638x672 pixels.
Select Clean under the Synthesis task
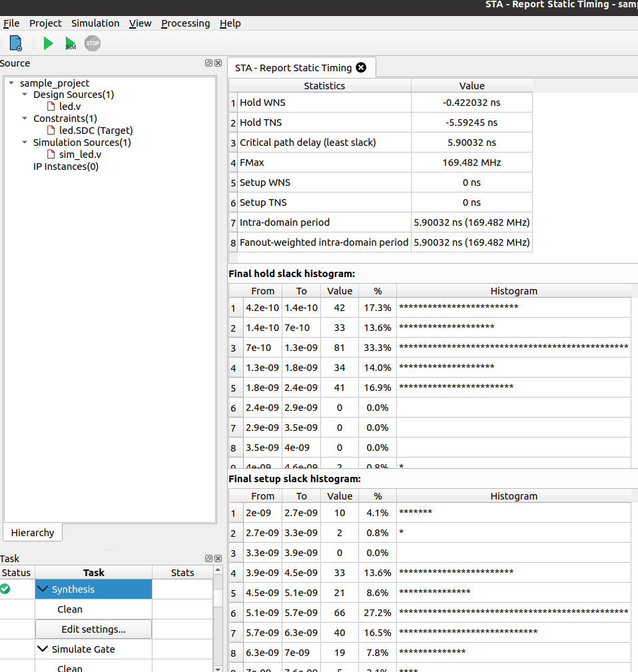coord(69,609)
